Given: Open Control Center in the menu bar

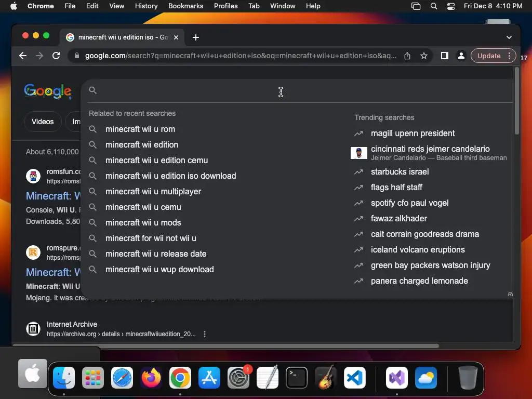Looking at the screenshot, I should click(451, 6).
